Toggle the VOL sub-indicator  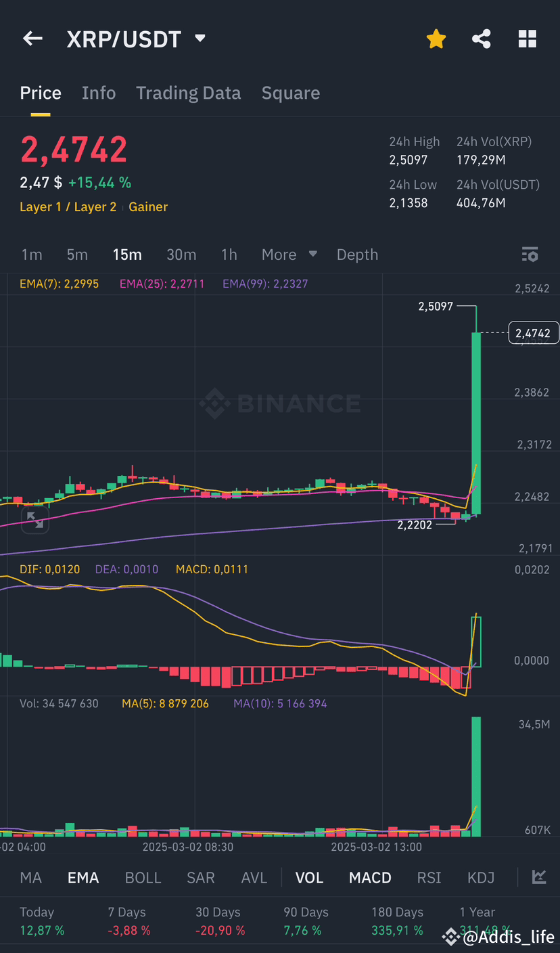pos(309,878)
